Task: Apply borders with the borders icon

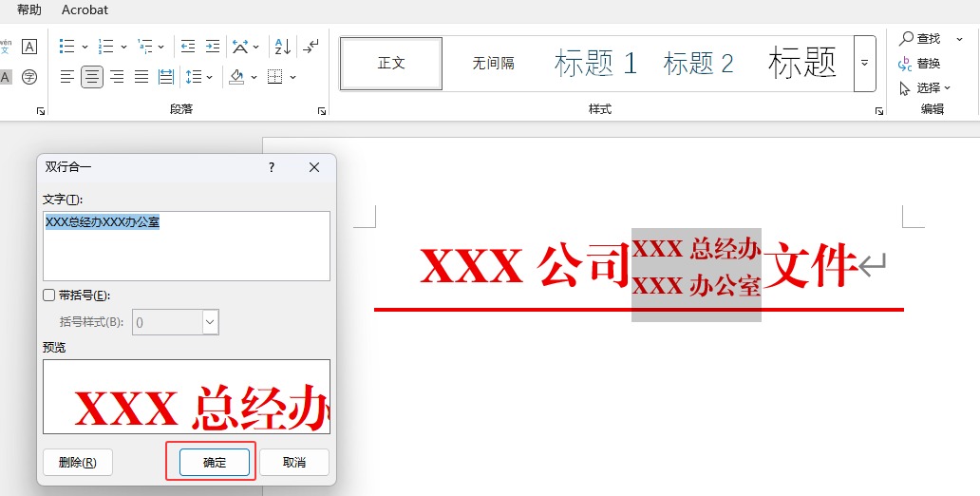Action: 274,77
